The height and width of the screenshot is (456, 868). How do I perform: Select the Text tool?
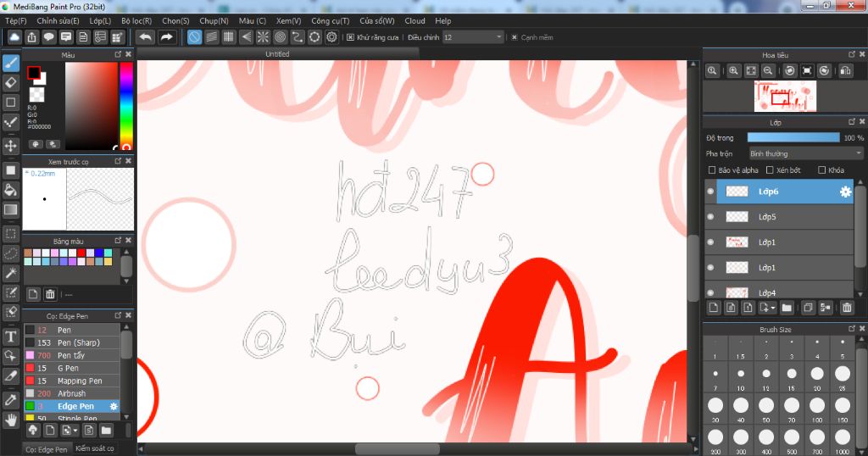point(11,336)
